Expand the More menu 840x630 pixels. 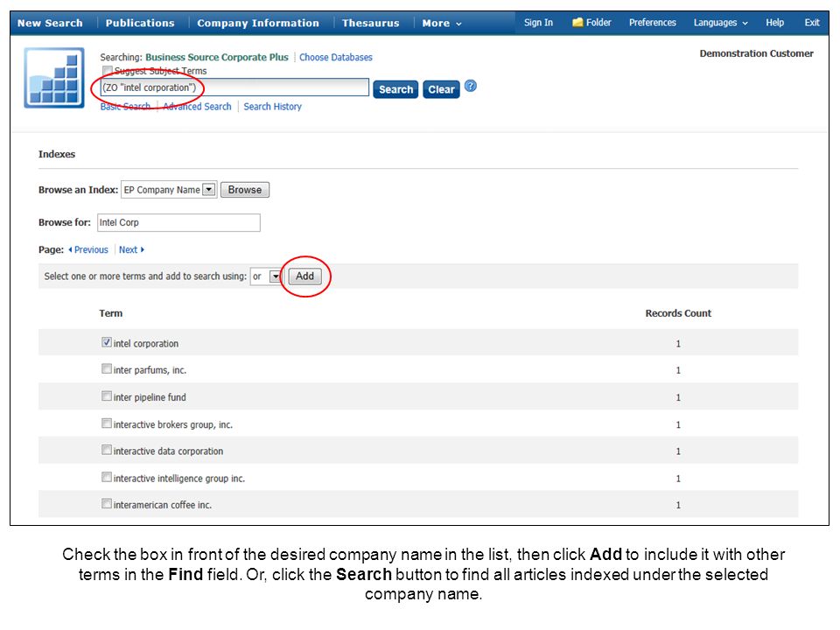point(441,23)
